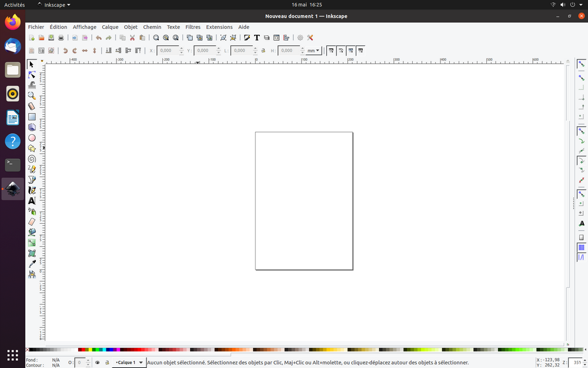This screenshot has width=588, height=368.
Task: Click Activités in the top bar
Action: click(x=15, y=5)
